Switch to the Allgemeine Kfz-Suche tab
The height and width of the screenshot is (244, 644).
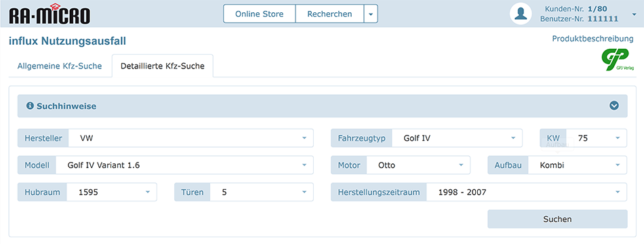click(x=60, y=66)
